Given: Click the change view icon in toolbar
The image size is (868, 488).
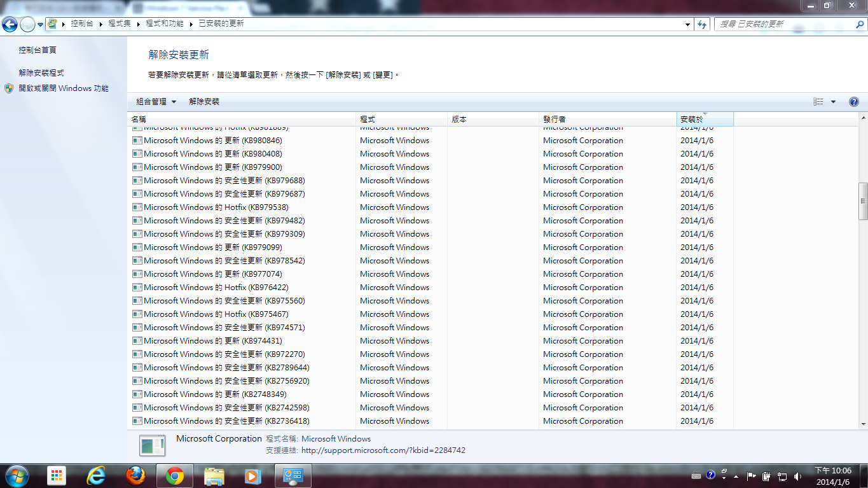Looking at the screenshot, I should [818, 102].
